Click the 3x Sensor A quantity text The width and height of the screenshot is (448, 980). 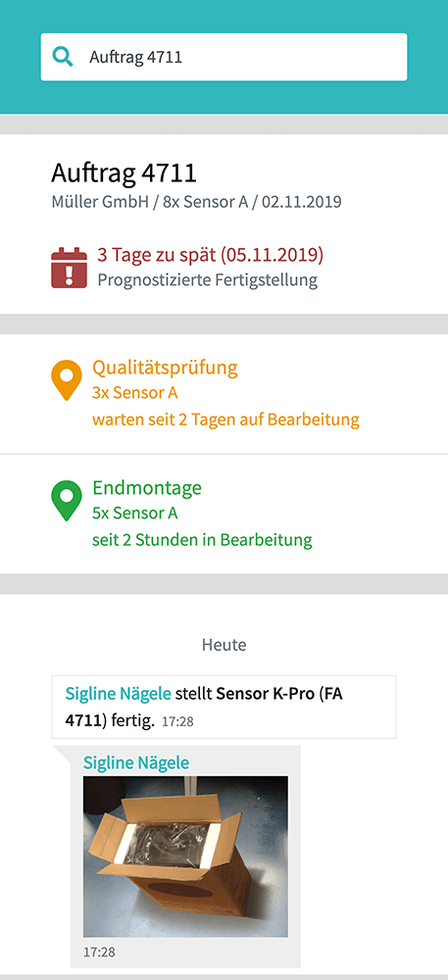[x=135, y=393]
